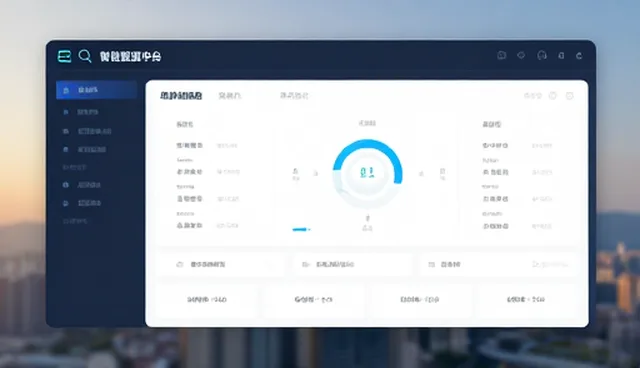The image size is (640, 368).
Task: Click the last circular icon in the panel header
Action: click(569, 96)
